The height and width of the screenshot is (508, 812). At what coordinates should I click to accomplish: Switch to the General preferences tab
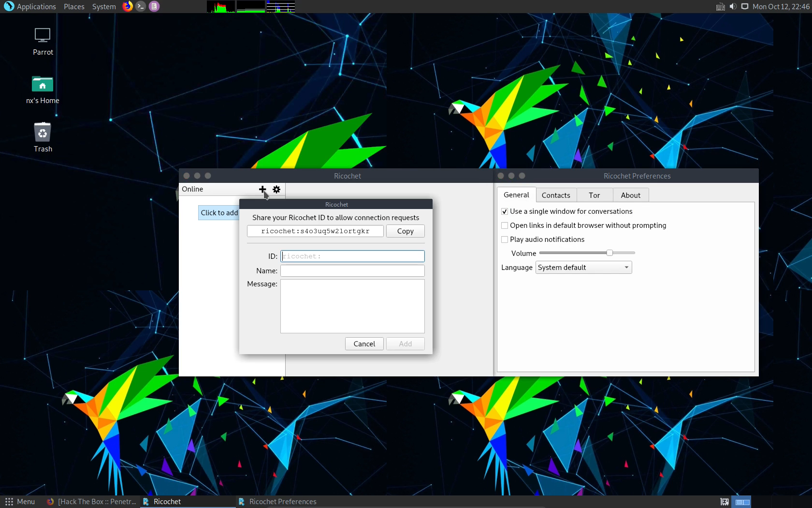coord(516,195)
